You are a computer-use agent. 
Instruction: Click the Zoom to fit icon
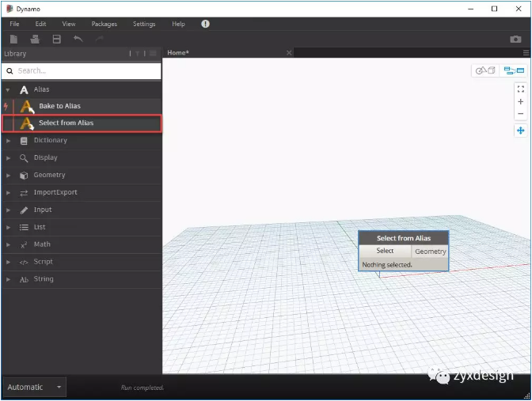point(520,89)
